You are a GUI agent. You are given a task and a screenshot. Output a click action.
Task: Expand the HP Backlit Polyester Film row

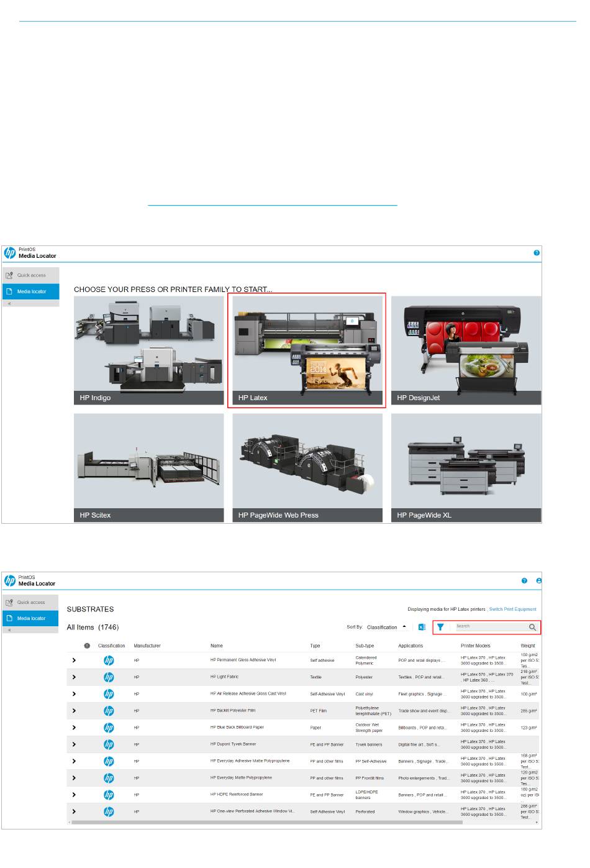point(74,711)
